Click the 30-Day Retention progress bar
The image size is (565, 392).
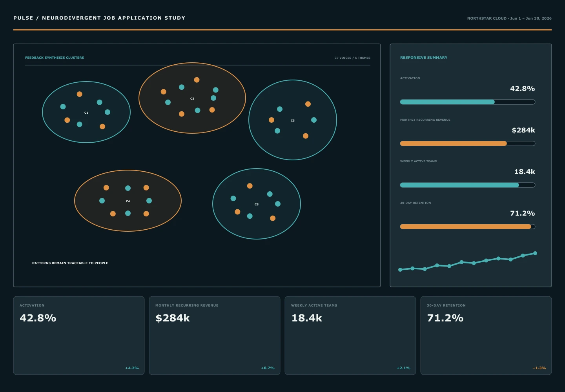click(468, 227)
